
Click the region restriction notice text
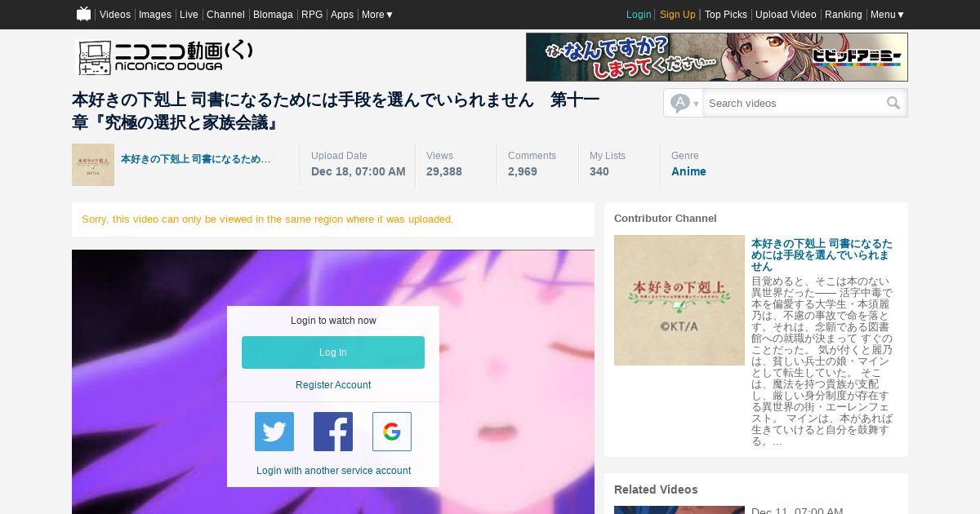point(268,219)
